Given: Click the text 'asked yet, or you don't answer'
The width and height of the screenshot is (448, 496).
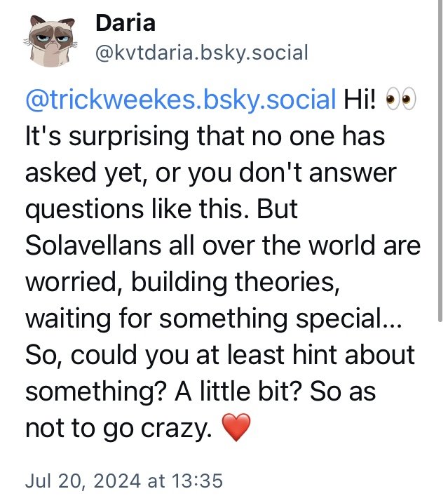Looking at the screenshot, I should 208,172.
